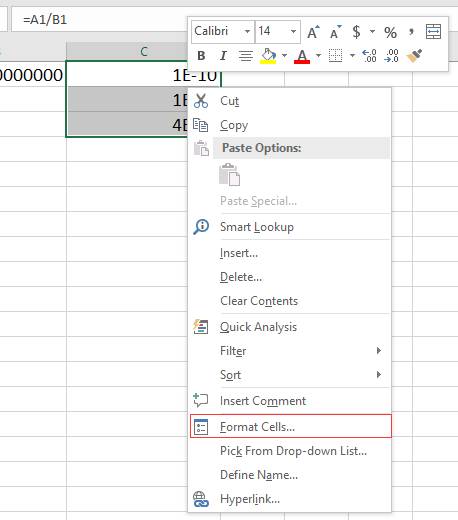Image resolution: width=458 pixels, height=520 pixels.
Task: Toggle Bold in the mini toolbar
Action: 201,56
